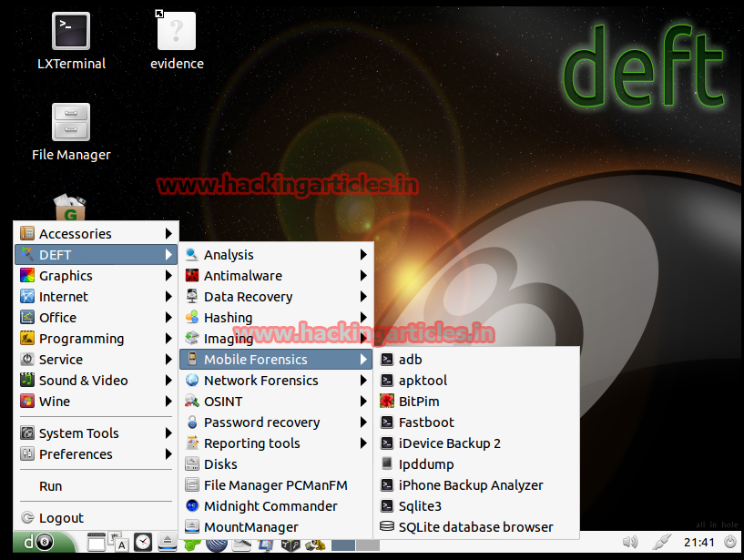Click the Antimalware icon

click(x=192, y=275)
